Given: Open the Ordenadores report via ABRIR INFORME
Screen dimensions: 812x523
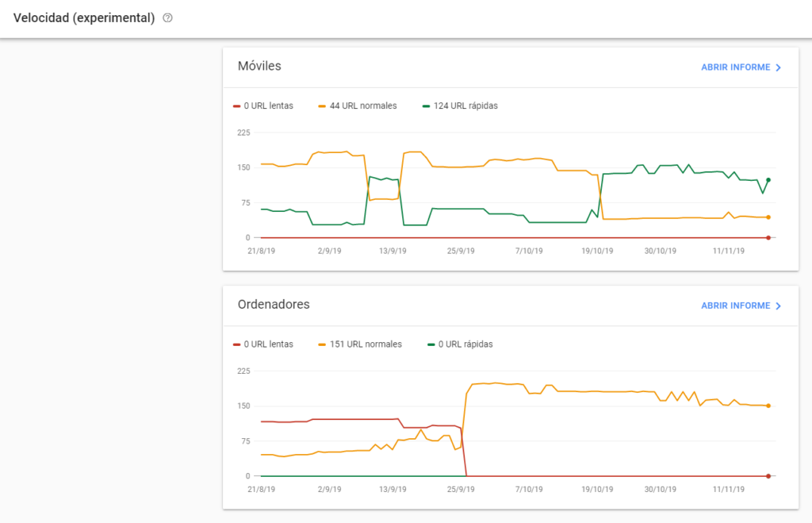Looking at the screenshot, I should pyautogui.click(x=741, y=306).
